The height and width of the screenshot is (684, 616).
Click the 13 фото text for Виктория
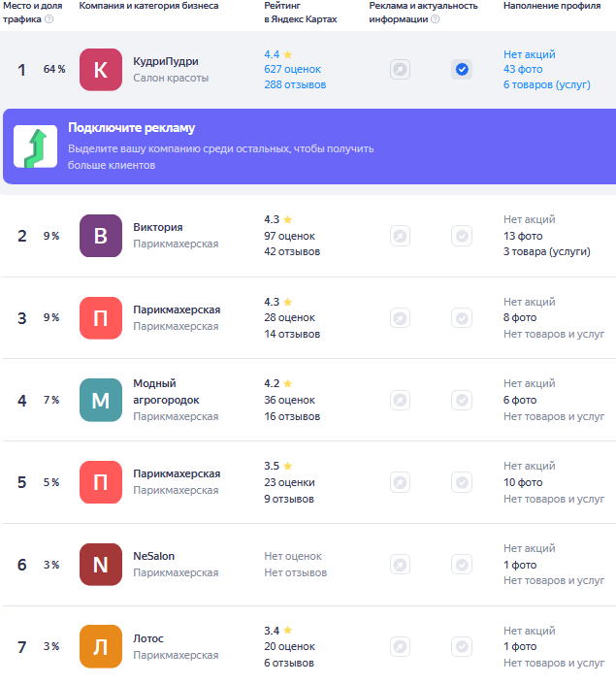523,236
